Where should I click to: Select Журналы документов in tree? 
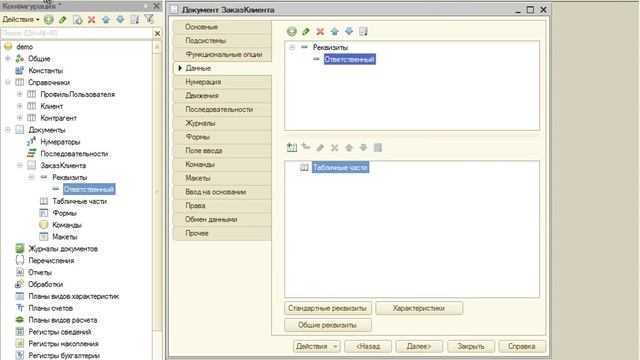click(63, 249)
